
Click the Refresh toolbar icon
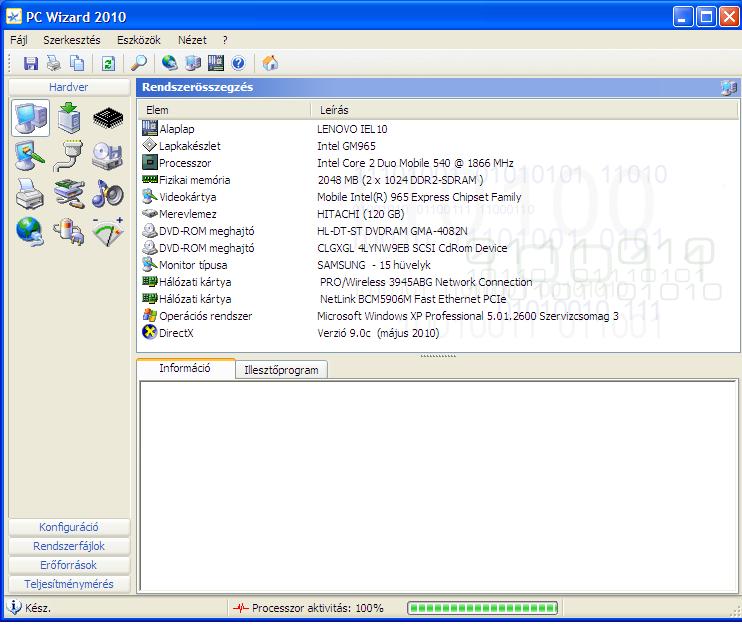[x=108, y=63]
